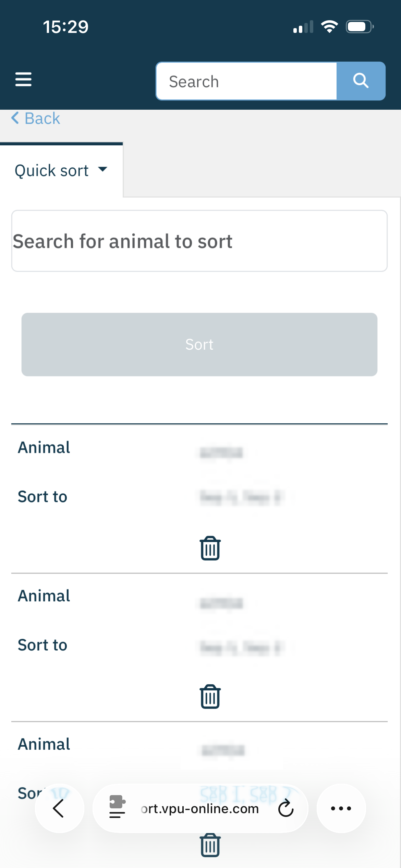Delete the first sorted animal entry
The height and width of the screenshot is (868, 401).
click(x=210, y=548)
